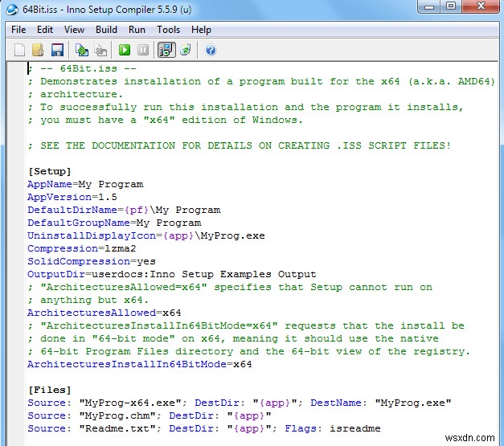Open the Help menu

pyautogui.click(x=201, y=30)
